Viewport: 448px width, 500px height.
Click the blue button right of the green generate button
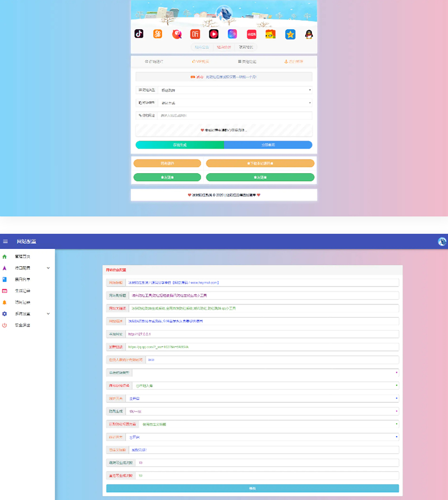[268, 145]
